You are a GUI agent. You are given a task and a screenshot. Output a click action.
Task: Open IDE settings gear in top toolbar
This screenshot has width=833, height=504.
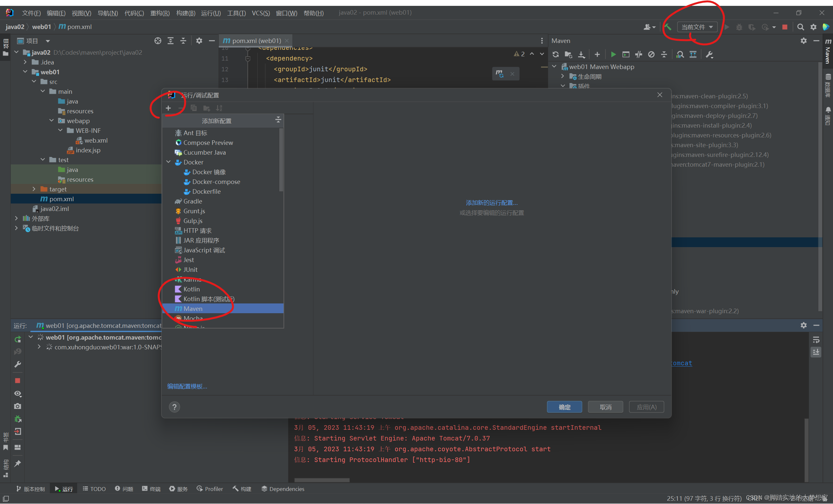pos(813,27)
